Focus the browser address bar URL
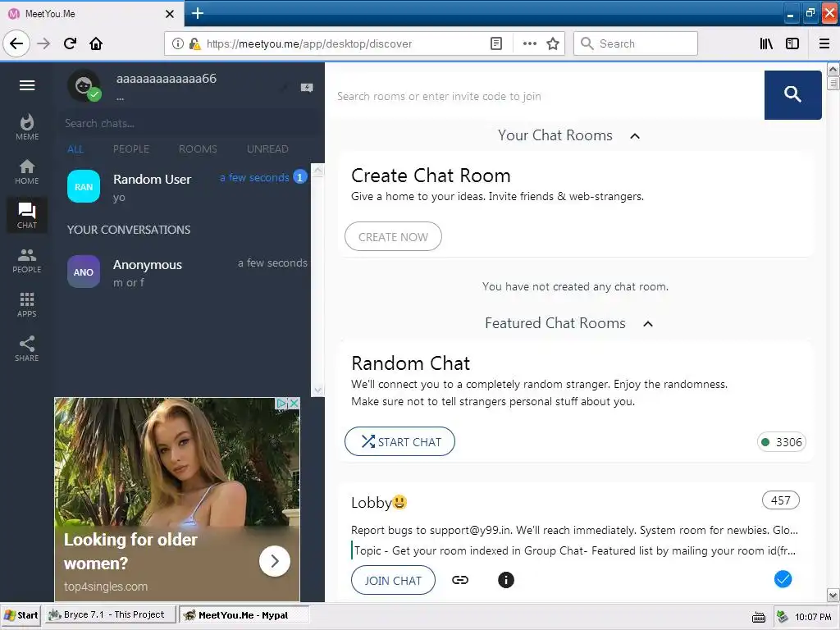 tap(309, 44)
